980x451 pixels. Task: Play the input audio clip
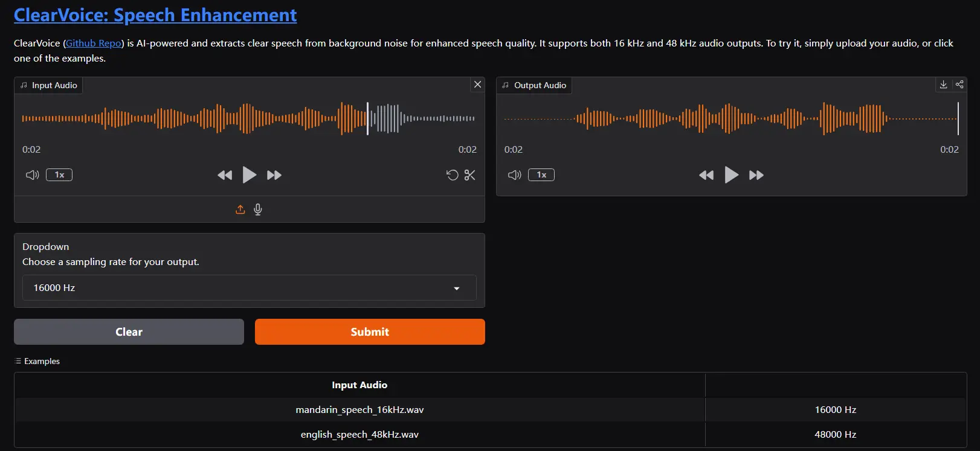click(x=249, y=175)
